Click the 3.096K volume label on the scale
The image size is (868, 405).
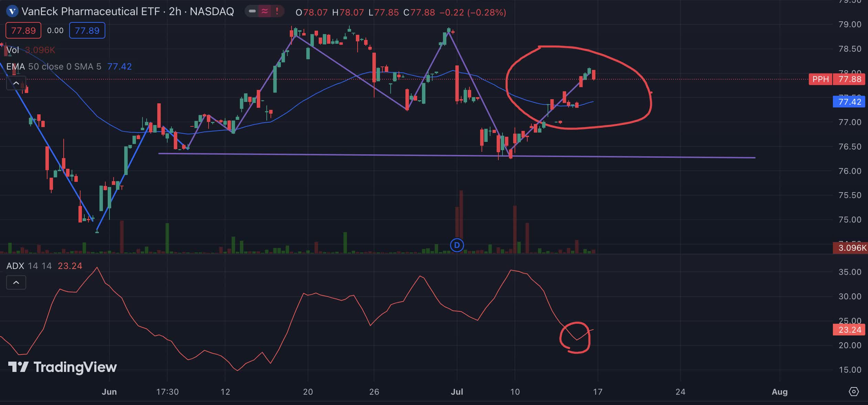850,248
